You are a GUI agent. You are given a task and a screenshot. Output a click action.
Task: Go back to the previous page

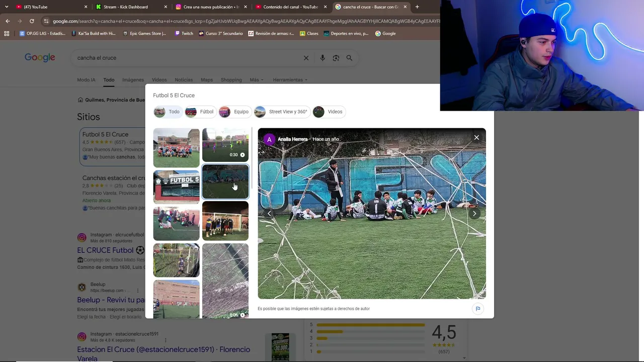pyautogui.click(x=8, y=21)
